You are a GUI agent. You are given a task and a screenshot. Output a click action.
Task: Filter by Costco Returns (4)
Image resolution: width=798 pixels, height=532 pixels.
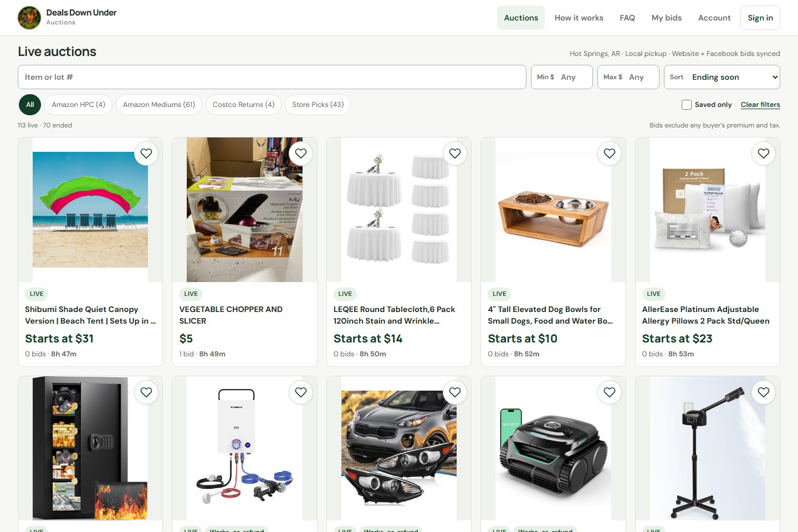243,105
